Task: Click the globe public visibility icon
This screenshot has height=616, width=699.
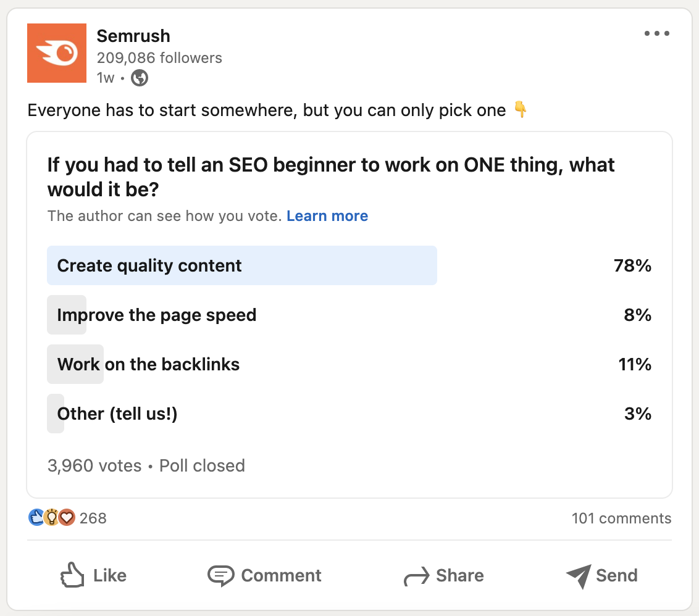Action: coord(140,78)
